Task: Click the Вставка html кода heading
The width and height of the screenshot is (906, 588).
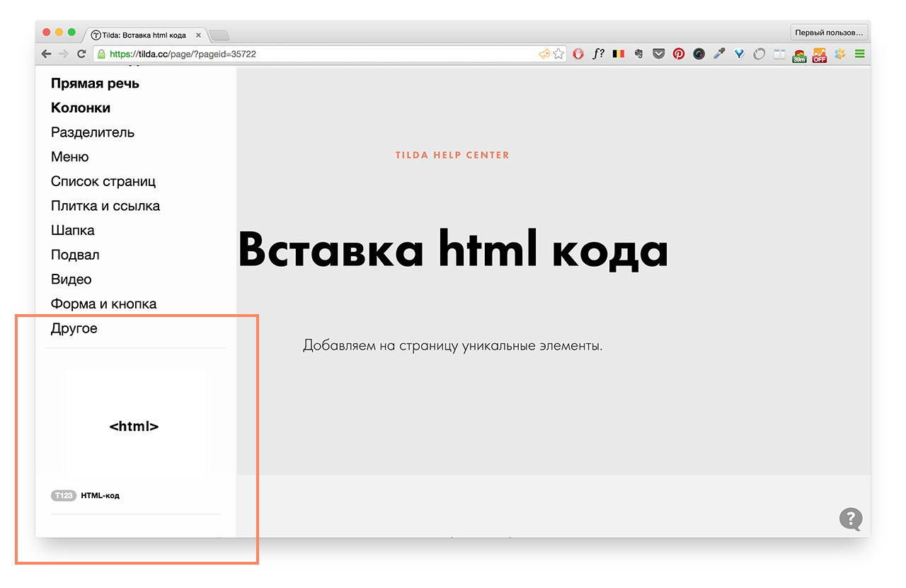Action: coord(453,248)
